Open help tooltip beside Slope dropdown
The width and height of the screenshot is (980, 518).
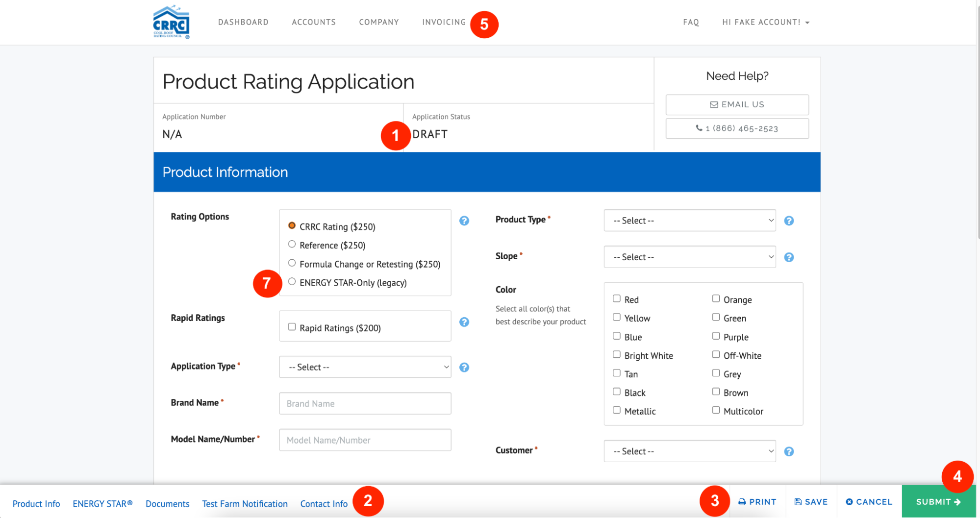point(789,256)
